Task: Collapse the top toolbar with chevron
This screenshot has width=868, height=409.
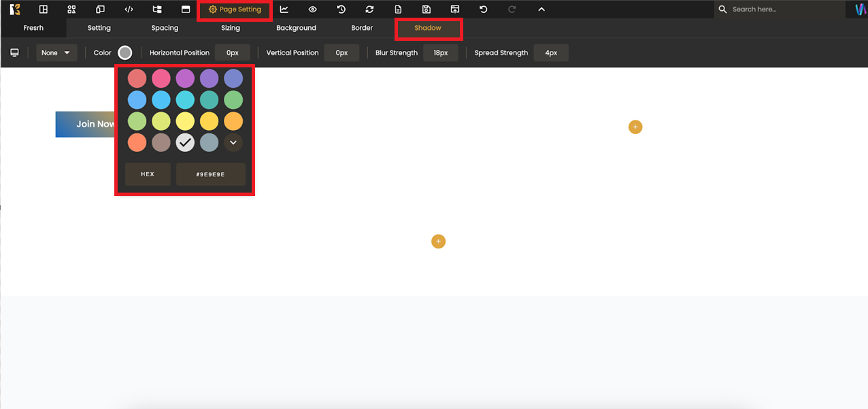Action: [541, 10]
